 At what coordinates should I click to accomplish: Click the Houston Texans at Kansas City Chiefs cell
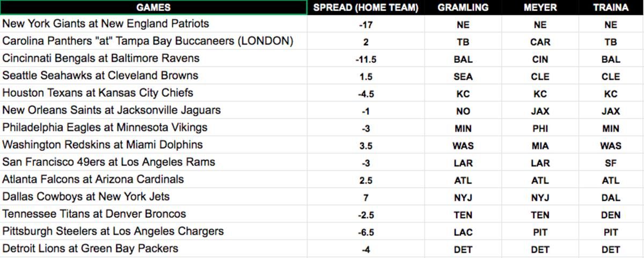[153, 93]
